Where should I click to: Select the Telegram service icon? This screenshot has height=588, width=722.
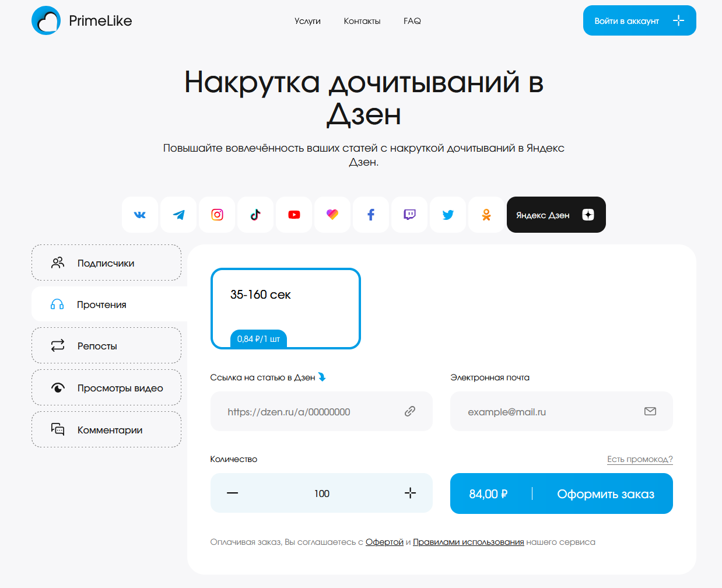point(178,215)
